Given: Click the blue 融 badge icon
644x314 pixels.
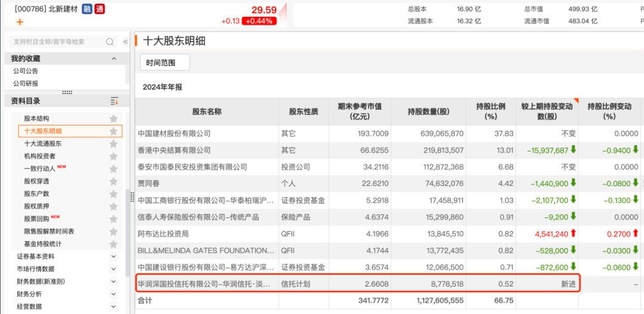Looking at the screenshot, I should (x=87, y=9).
